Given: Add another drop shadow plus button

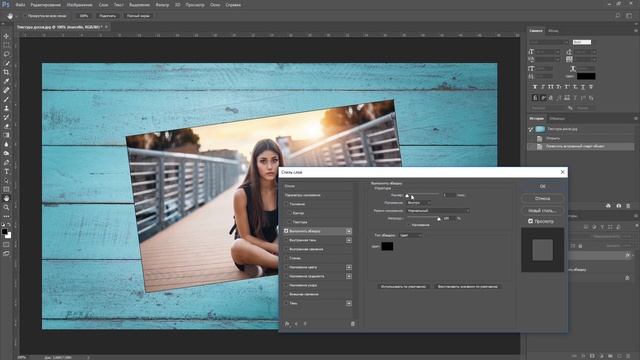Looking at the screenshot, I should 349,303.
